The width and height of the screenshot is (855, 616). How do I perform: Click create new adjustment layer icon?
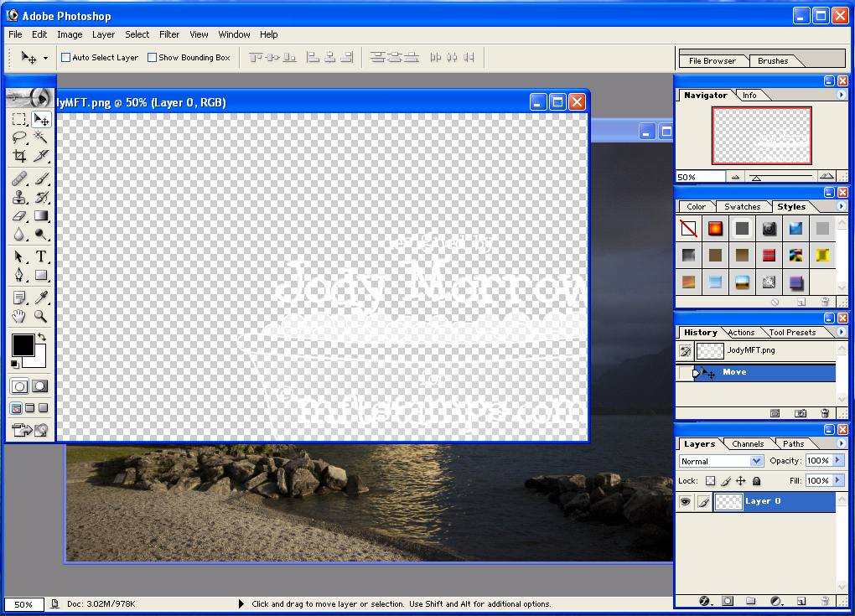click(776, 601)
